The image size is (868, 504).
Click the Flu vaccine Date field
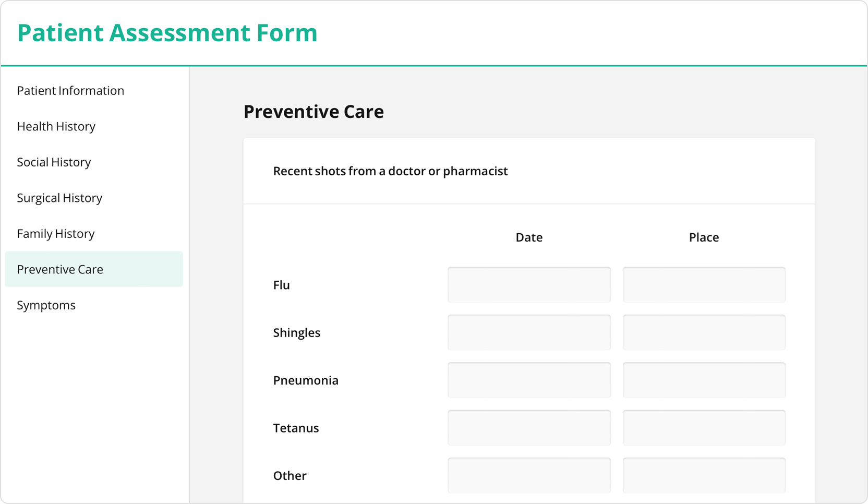(528, 284)
